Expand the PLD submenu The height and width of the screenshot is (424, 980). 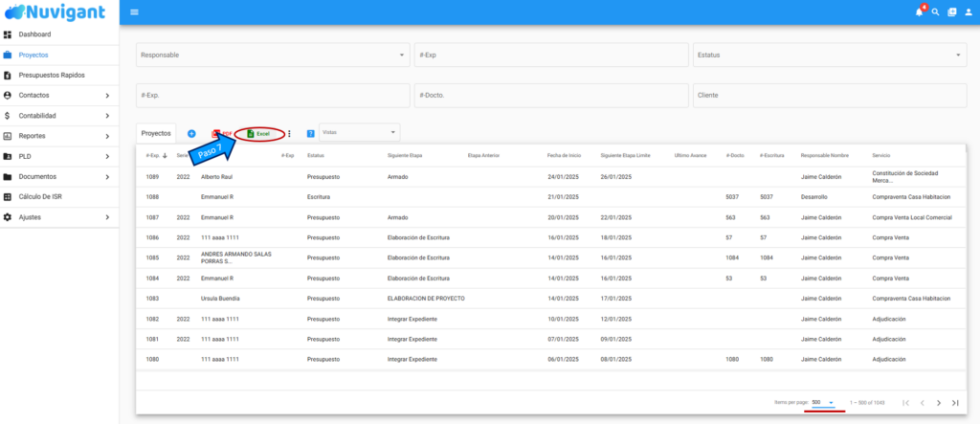107,156
